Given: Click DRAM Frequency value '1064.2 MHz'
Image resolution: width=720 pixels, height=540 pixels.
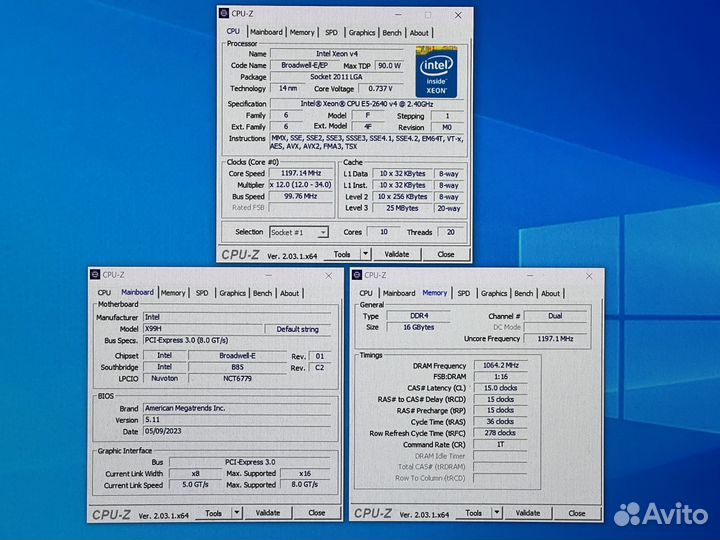Looking at the screenshot, I should 501,366.
